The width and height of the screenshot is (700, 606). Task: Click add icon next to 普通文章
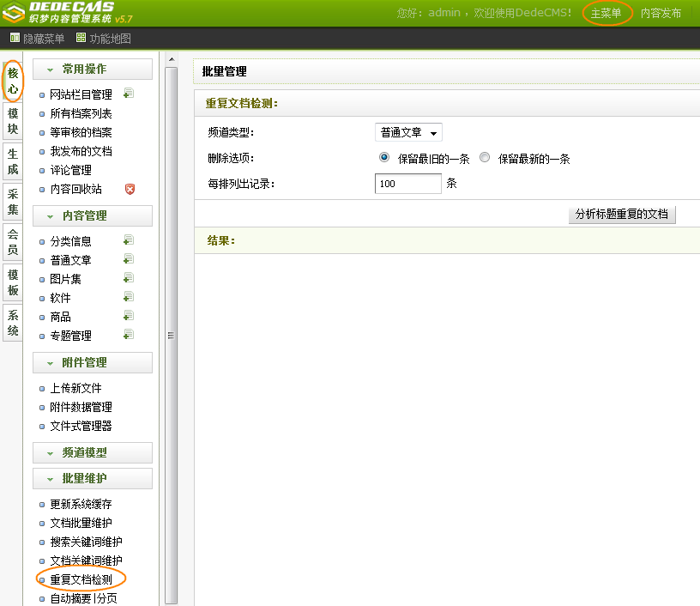point(129,259)
